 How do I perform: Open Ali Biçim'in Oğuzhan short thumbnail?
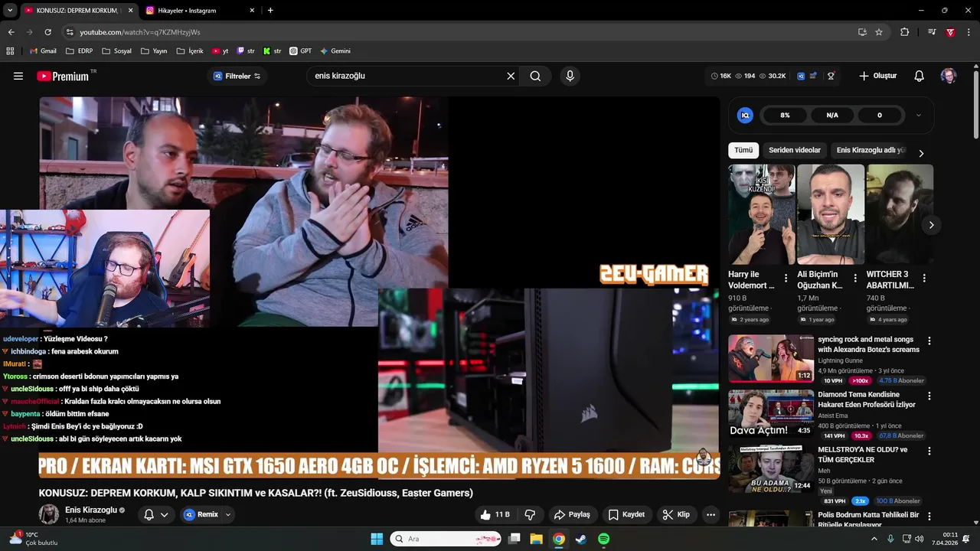[x=831, y=214]
